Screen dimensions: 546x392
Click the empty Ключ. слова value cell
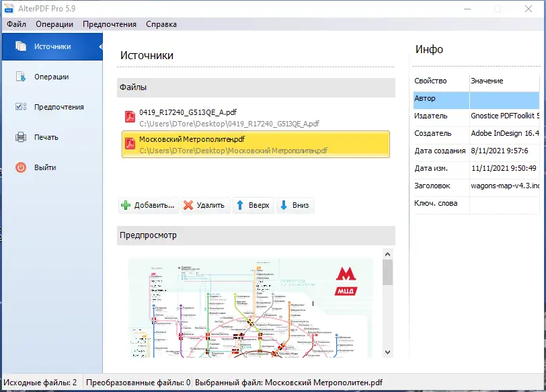tap(504, 205)
